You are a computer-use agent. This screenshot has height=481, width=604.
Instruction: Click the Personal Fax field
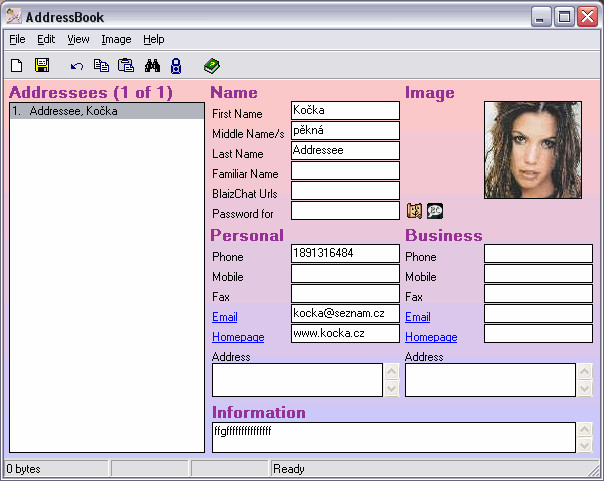[x=345, y=293]
